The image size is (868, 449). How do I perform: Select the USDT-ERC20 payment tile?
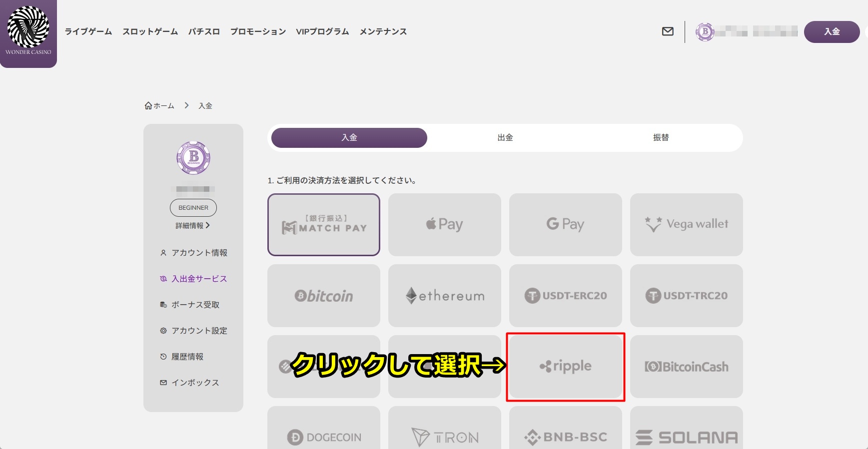tap(566, 296)
